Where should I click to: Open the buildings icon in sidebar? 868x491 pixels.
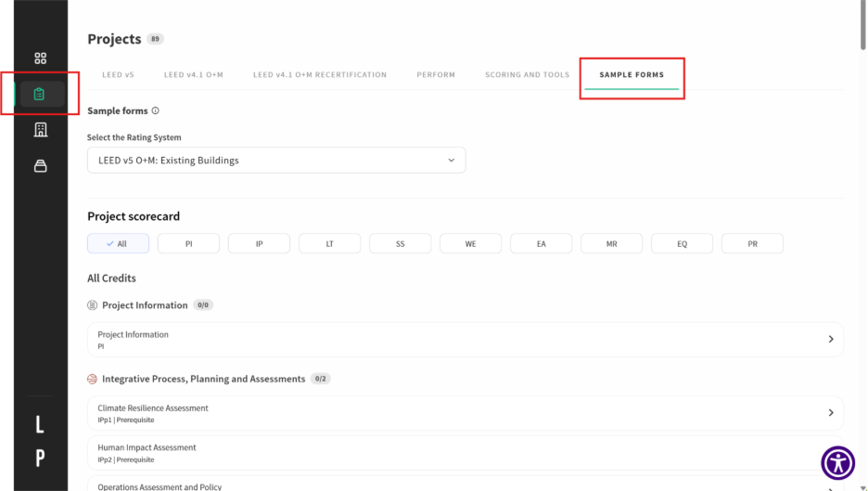click(x=40, y=130)
